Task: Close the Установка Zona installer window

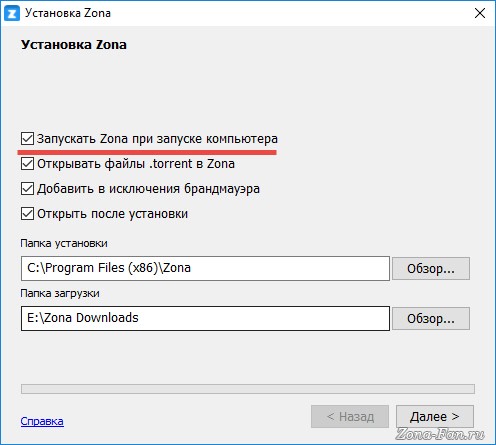Action: (480, 13)
